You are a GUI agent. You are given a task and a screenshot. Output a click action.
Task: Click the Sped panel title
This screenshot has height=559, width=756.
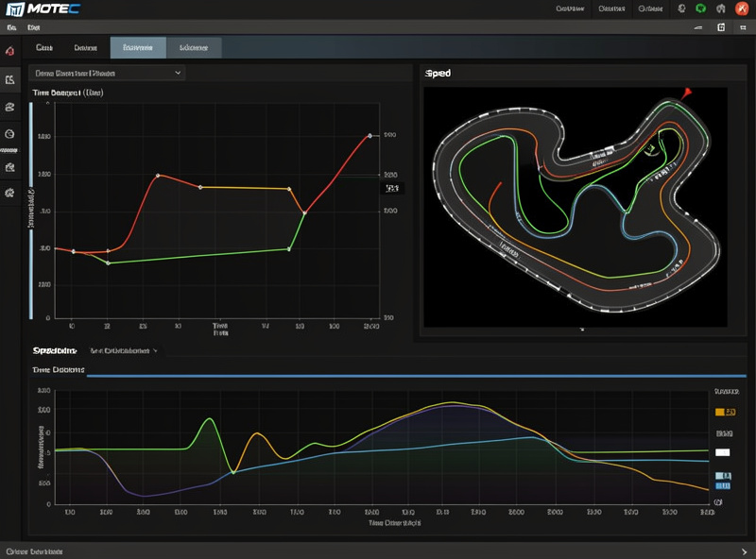(x=438, y=74)
